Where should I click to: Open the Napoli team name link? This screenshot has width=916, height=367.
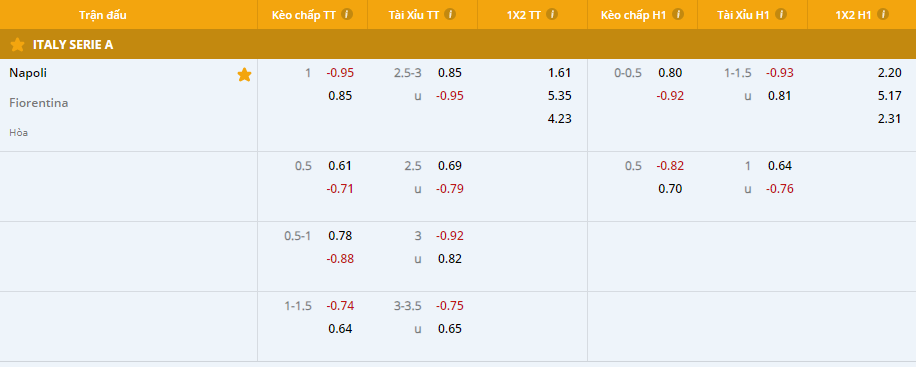pyautogui.click(x=28, y=73)
